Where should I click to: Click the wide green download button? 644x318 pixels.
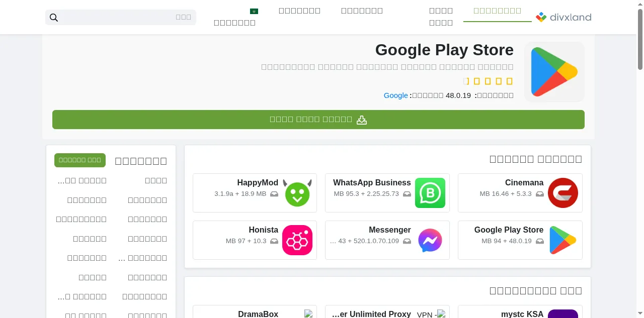point(318,120)
